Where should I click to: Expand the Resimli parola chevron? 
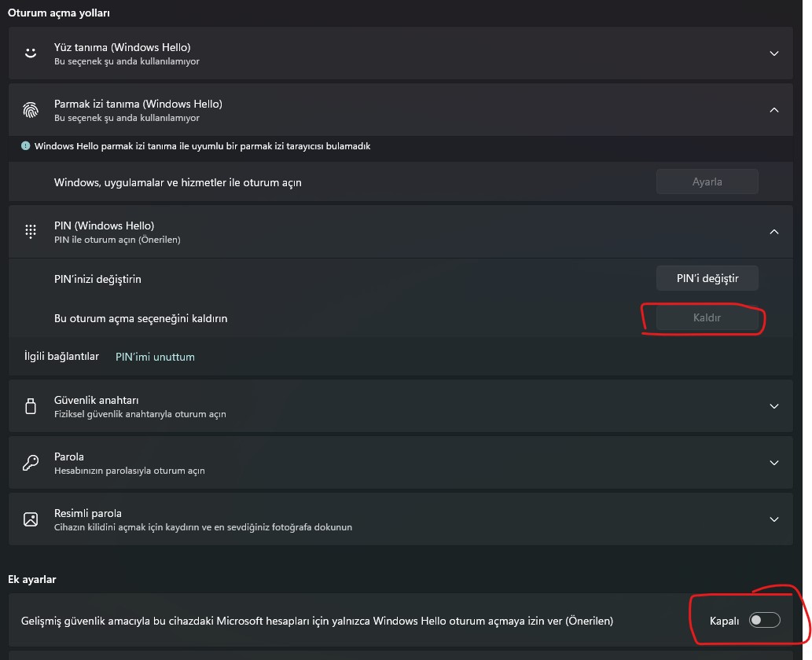point(774,519)
